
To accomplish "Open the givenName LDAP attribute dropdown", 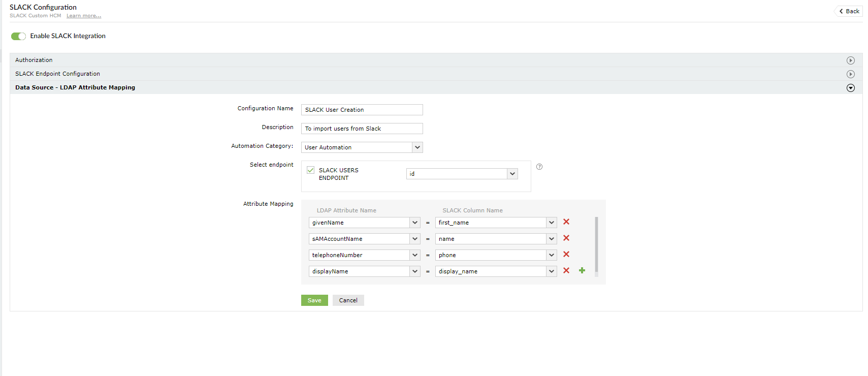I will [x=364, y=223].
